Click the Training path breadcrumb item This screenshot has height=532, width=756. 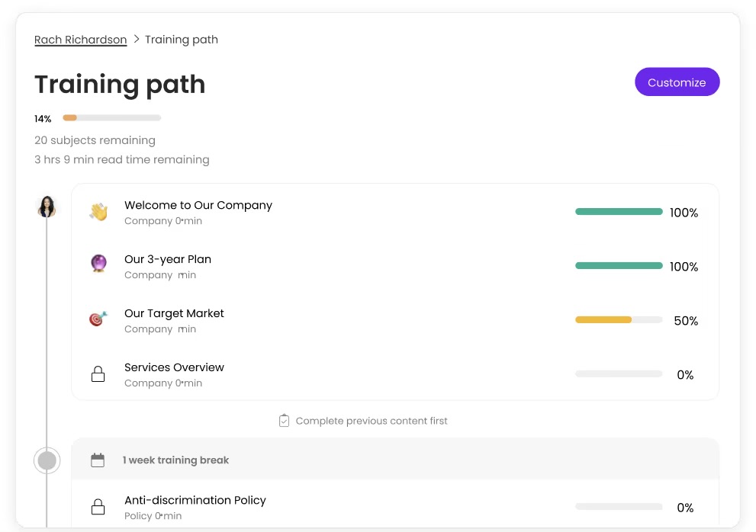(182, 40)
